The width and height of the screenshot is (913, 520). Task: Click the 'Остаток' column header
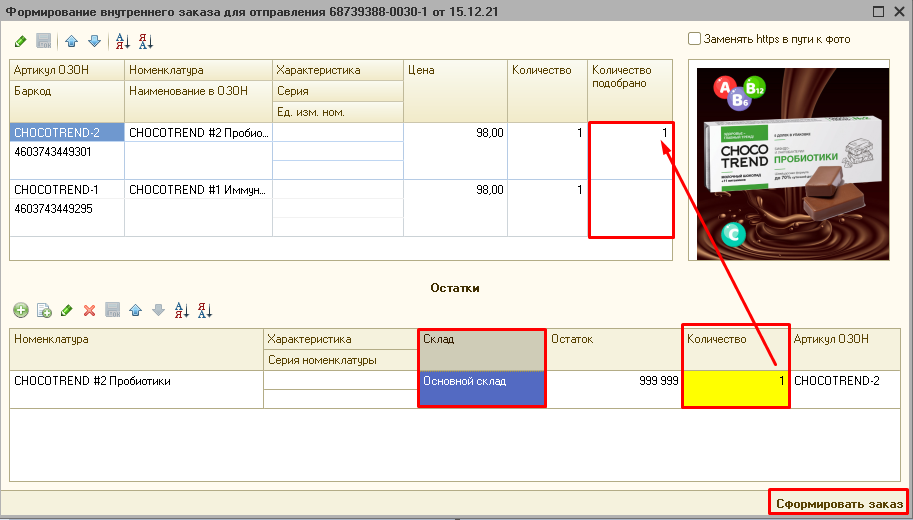[614, 349]
